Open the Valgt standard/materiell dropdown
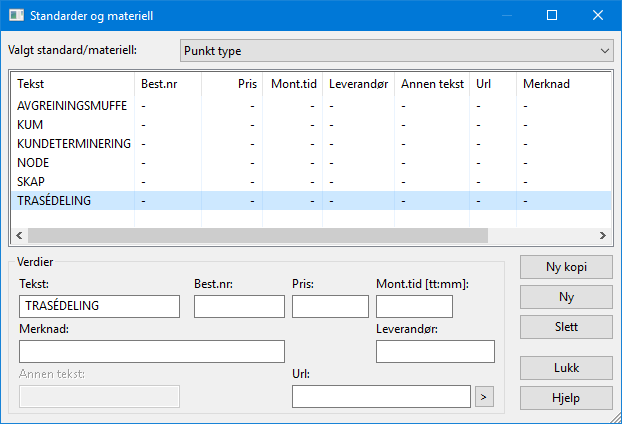This screenshot has height=424, width=622. tap(397, 51)
